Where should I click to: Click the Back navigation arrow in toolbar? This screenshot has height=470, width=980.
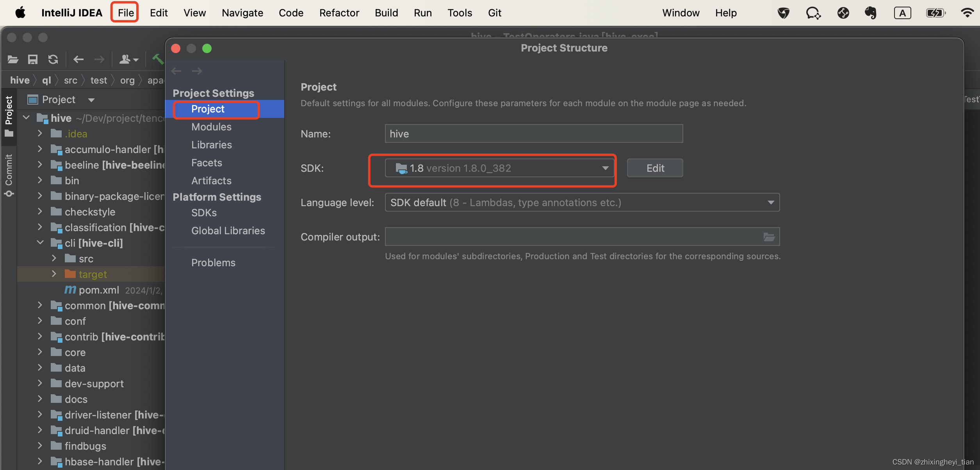(78, 59)
